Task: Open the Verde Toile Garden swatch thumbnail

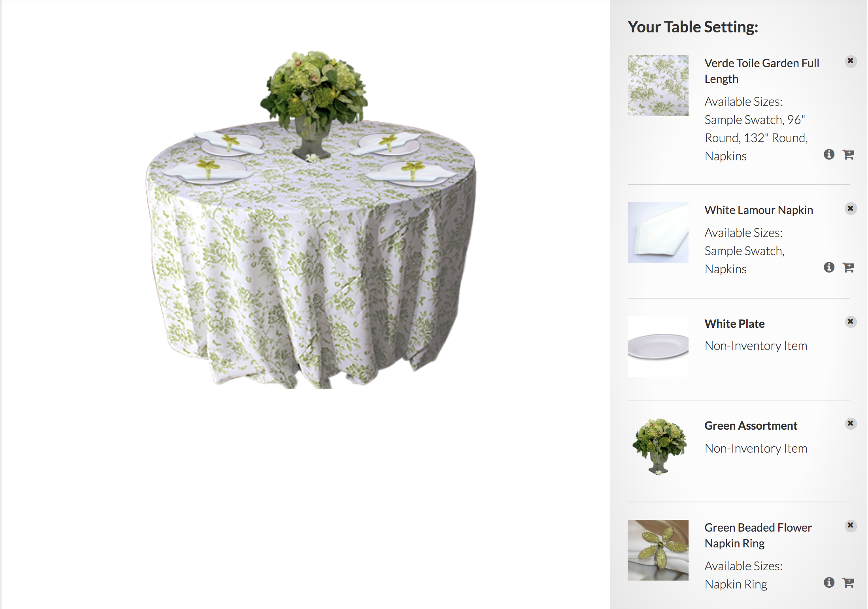Action: point(658,86)
